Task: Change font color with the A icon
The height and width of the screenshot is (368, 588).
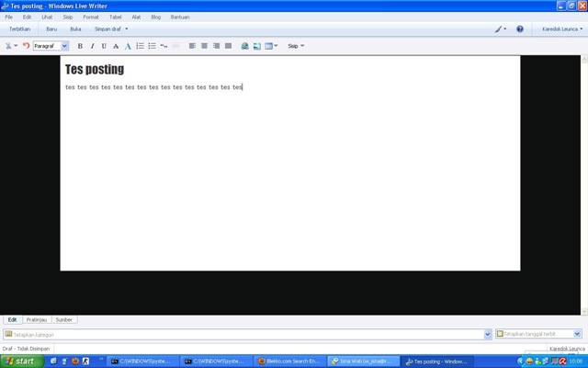Action: (128, 46)
